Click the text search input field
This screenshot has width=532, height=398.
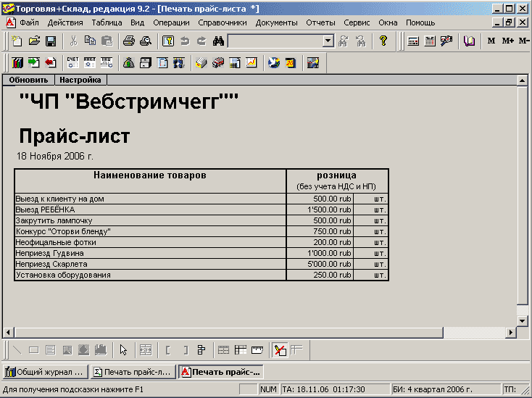[274, 41]
